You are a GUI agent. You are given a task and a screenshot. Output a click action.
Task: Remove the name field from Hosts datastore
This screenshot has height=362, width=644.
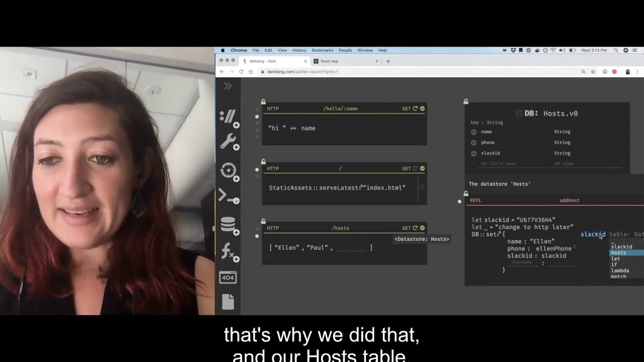click(473, 132)
